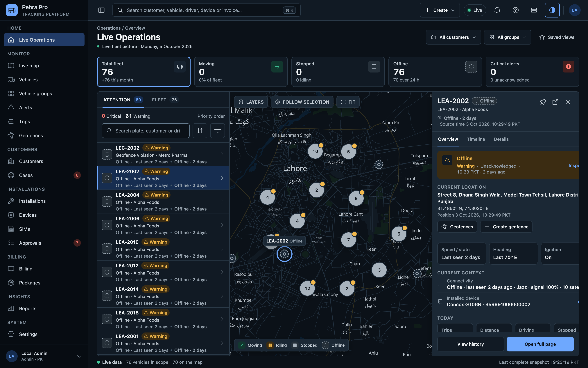Open the All customers dropdown
This screenshot has height=368, width=588.
[x=453, y=37]
